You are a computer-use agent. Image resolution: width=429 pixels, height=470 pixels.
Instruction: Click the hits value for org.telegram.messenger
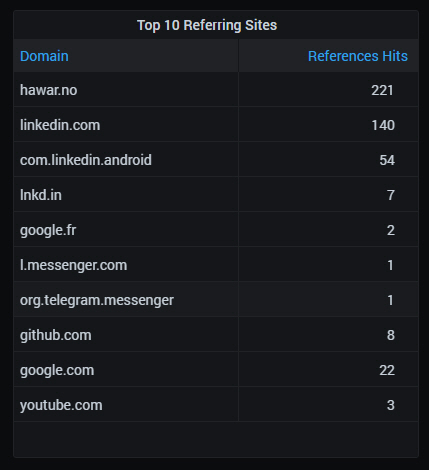coord(390,300)
